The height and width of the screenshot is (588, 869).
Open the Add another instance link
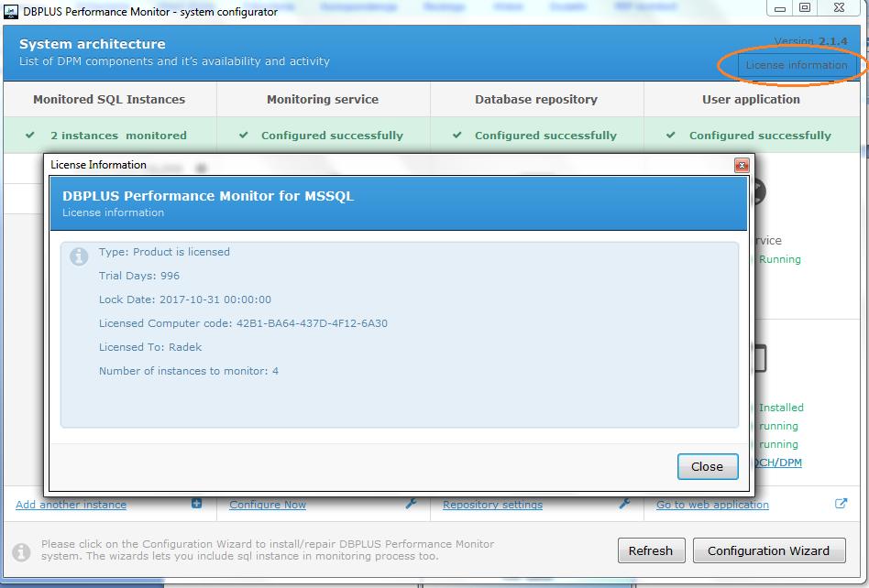(71, 505)
